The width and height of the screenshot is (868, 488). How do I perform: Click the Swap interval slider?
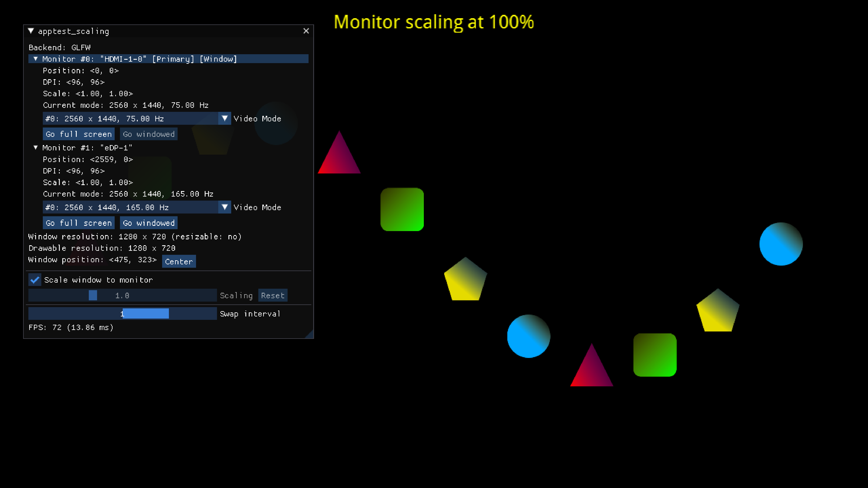tap(146, 313)
